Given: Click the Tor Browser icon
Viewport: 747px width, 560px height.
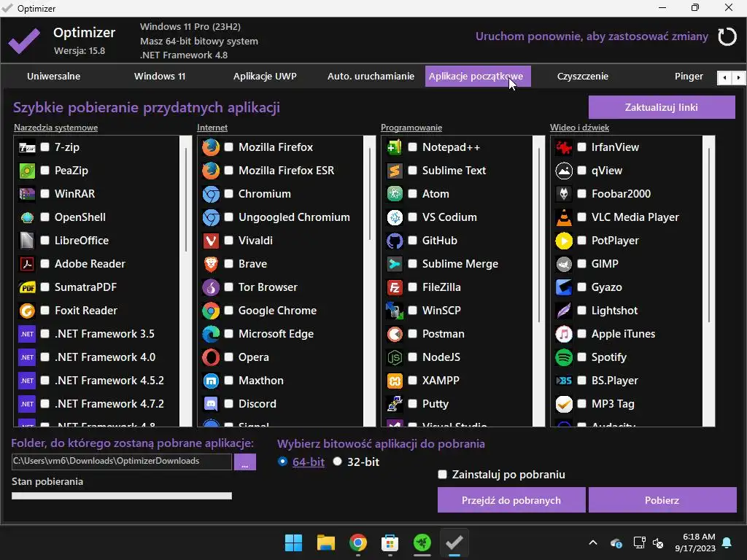Looking at the screenshot, I should [211, 287].
